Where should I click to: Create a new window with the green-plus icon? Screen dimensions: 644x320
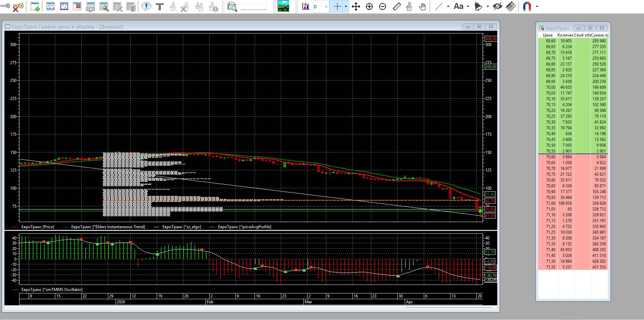tap(35, 6)
